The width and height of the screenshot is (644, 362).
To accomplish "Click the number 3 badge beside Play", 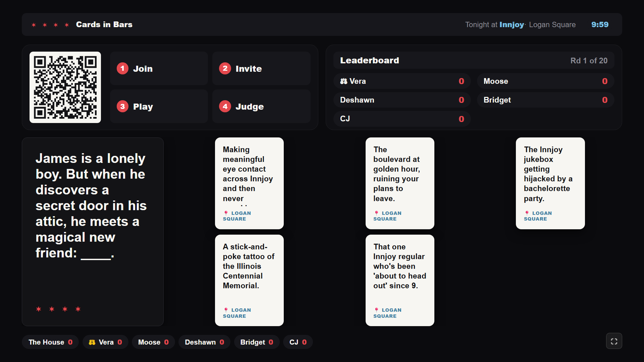I will [x=122, y=107].
